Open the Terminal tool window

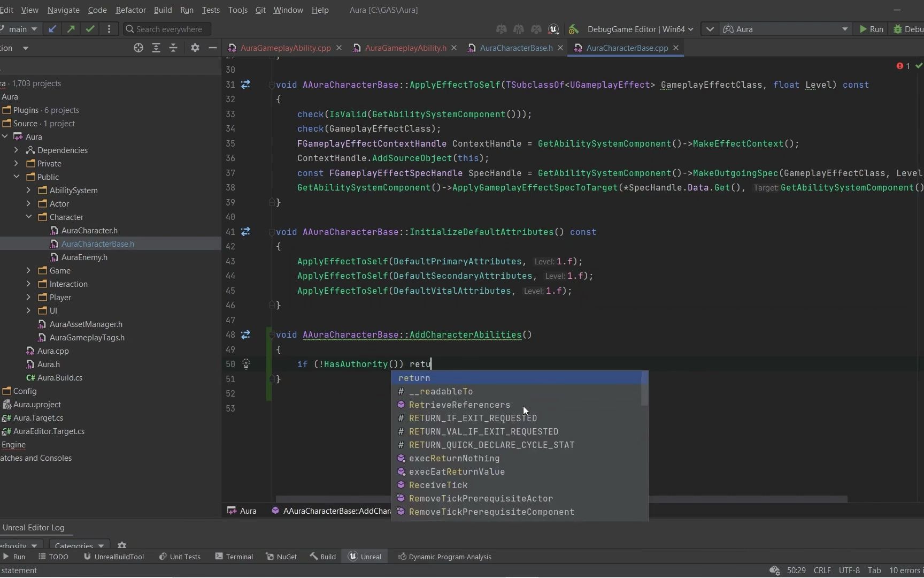pos(234,557)
